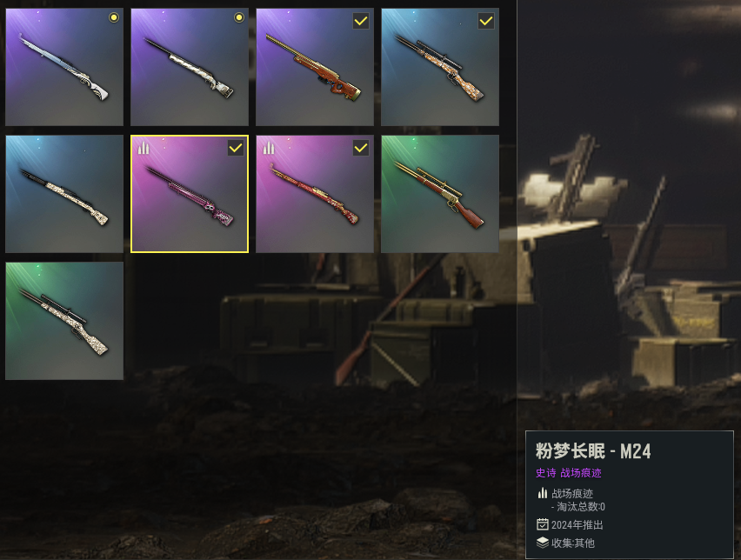Uncheck the checkmark on floral scoped rifle tile

(x=486, y=21)
